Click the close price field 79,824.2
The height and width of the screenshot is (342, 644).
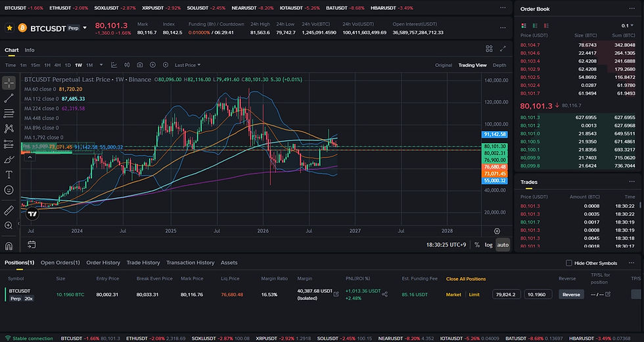coord(507,295)
